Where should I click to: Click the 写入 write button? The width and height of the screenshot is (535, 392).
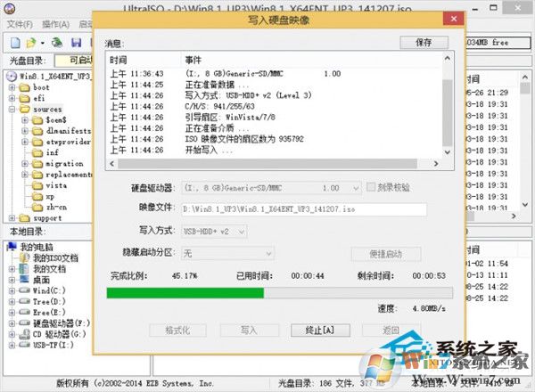point(249,330)
